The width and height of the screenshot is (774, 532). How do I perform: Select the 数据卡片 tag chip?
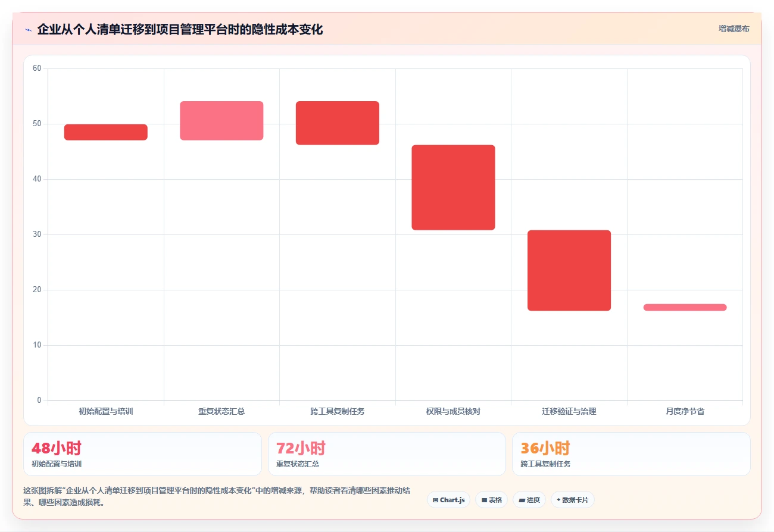tap(572, 500)
